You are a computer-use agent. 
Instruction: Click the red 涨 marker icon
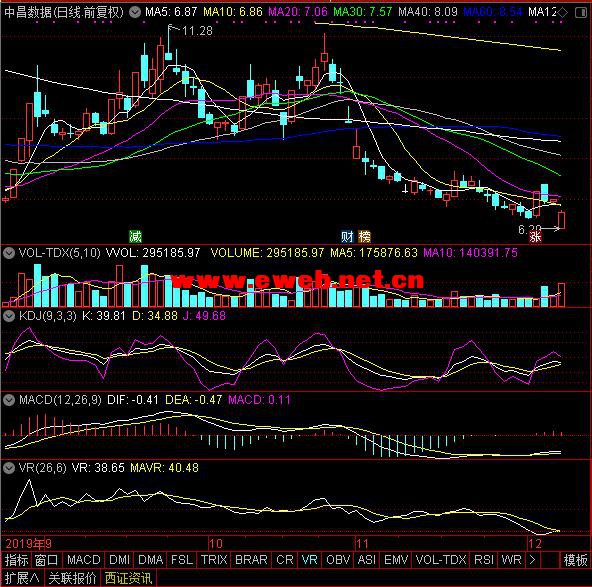[x=535, y=237]
